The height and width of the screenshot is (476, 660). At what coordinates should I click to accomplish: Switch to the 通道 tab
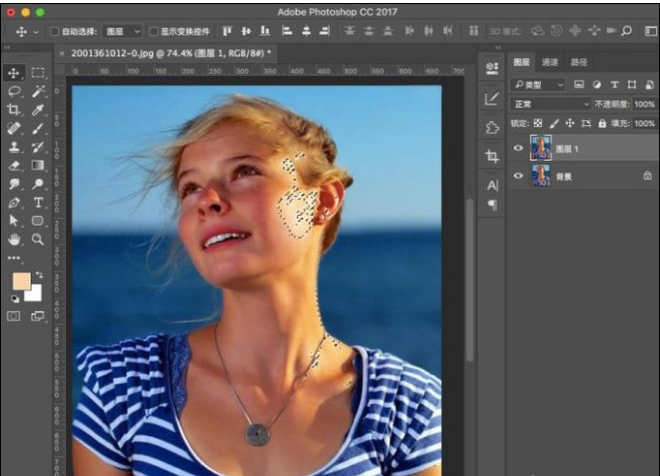click(550, 62)
